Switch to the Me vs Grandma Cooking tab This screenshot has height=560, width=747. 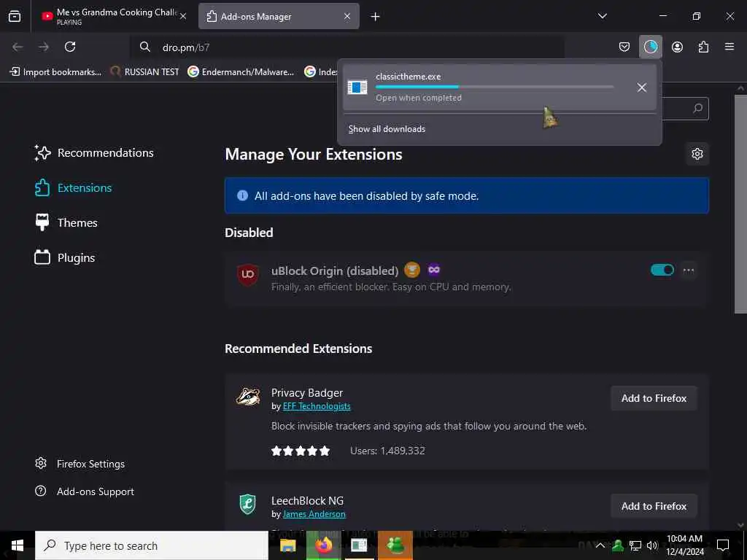pos(115,16)
